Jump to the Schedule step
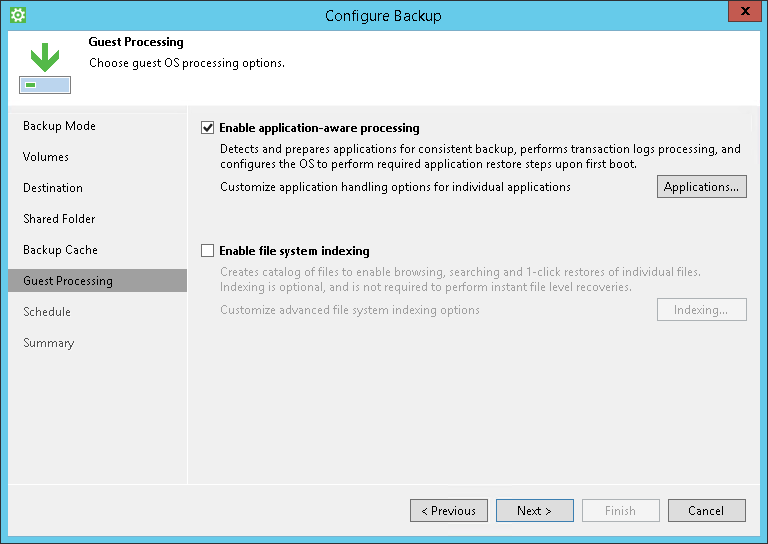The height and width of the screenshot is (544, 768). click(47, 312)
